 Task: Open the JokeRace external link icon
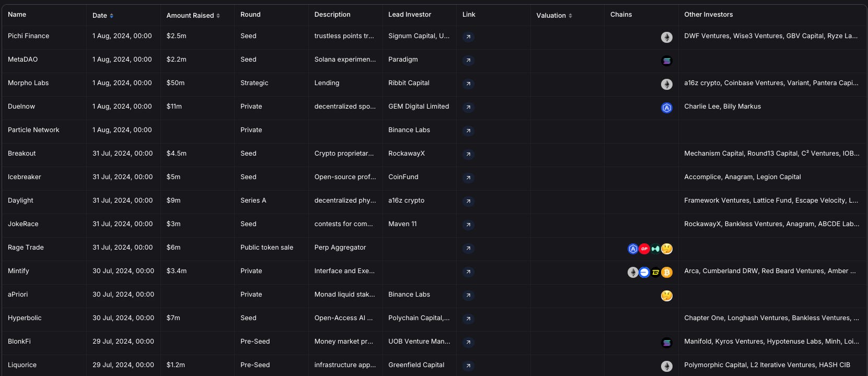click(469, 225)
